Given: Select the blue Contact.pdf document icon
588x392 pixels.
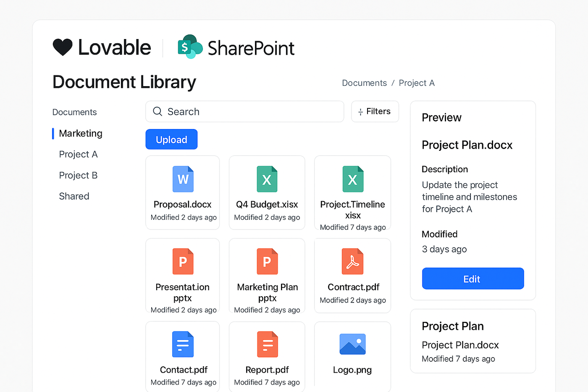Looking at the screenshot, I should point(183,345).
